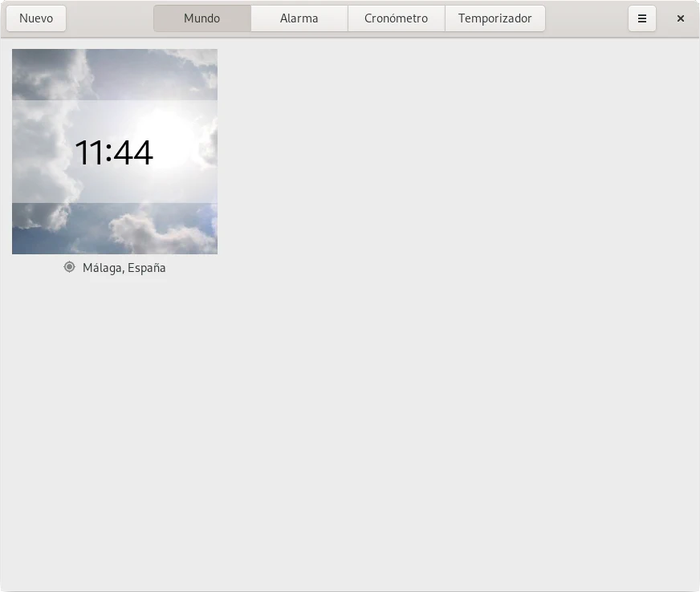The height and width of the screenshot is (592, 700).
Task: Click the blank area below the Málaga label
Action: (115, 361)
